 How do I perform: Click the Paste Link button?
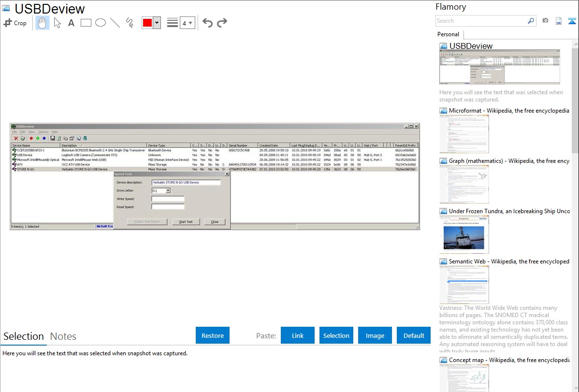(298, 335)
